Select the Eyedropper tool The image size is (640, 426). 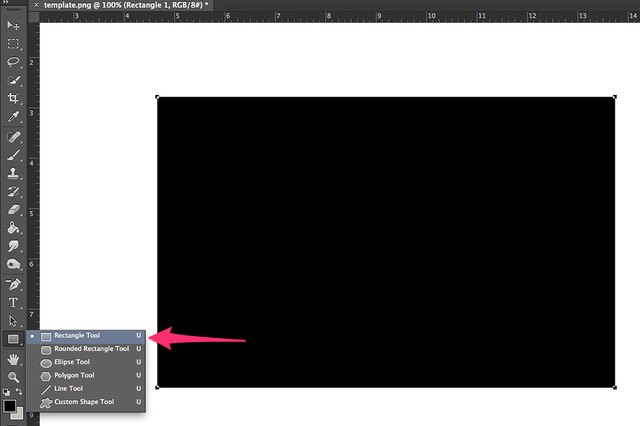[x=13, y=117]
